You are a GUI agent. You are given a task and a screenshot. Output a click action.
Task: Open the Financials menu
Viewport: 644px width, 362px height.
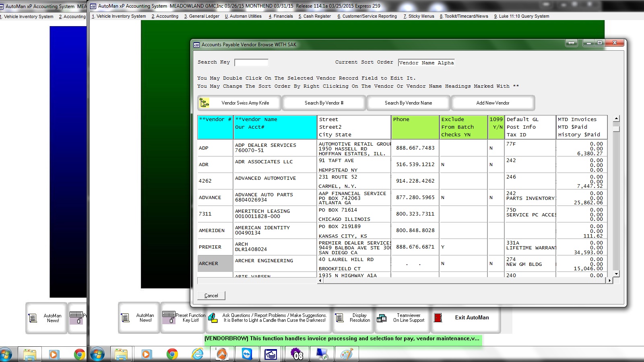(x=281, y=16)
